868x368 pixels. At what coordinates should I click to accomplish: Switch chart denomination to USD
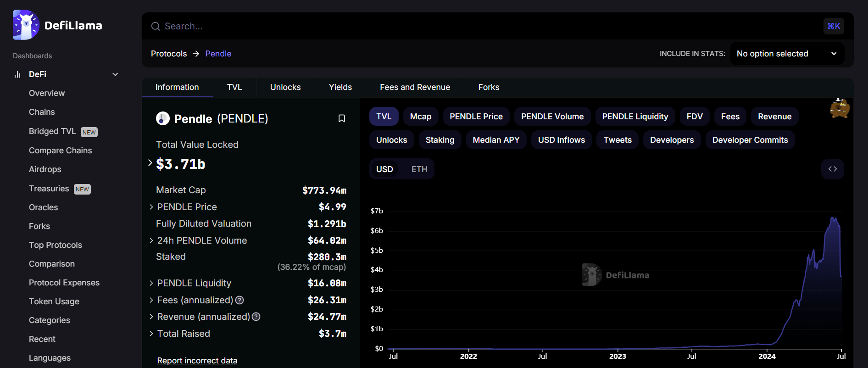384,169
